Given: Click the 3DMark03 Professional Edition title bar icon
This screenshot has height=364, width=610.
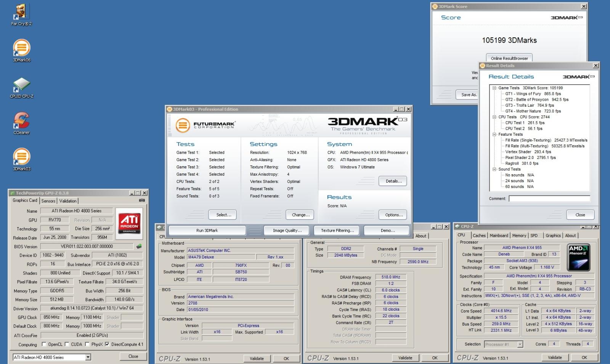Looking at the screenshot, I should point(170,109).
